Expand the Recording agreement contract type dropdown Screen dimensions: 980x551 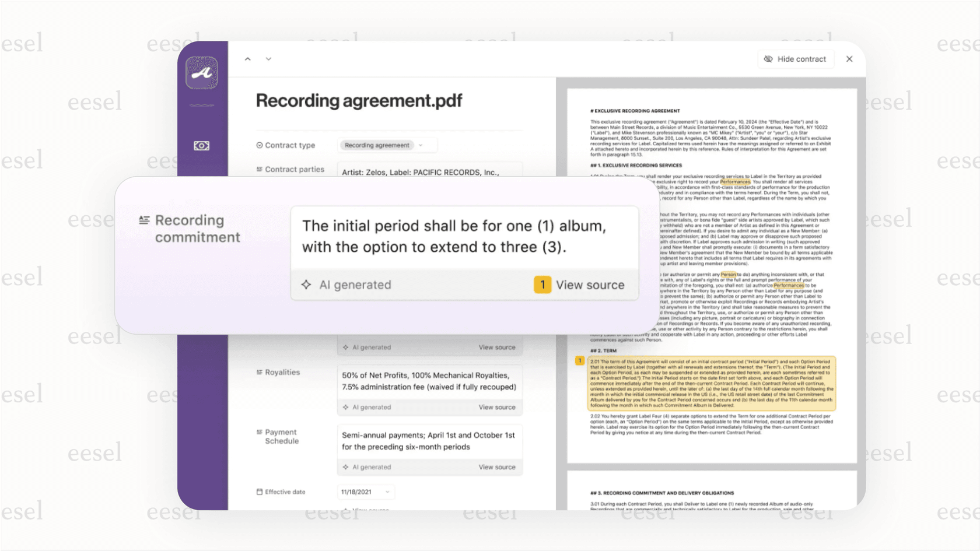(x=421, y=145)
